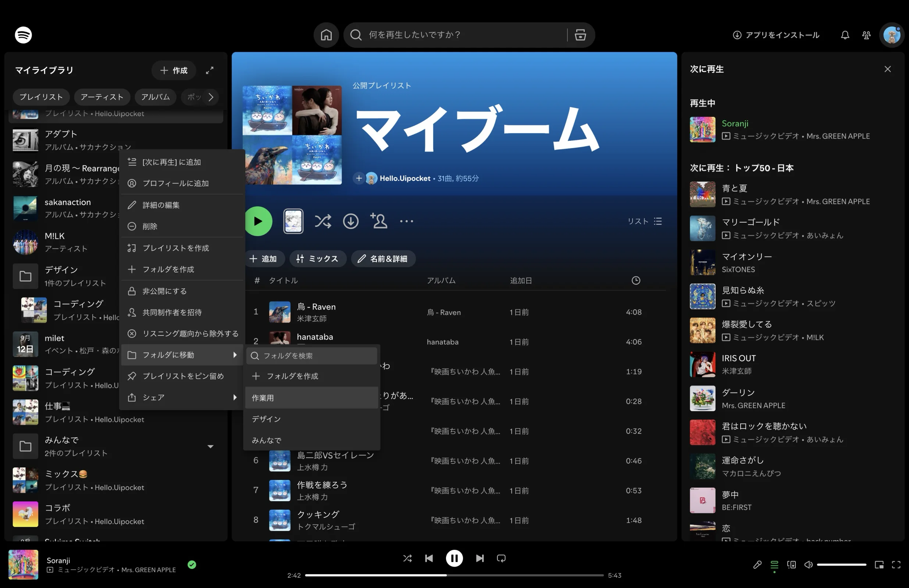909x588 pixels.
Task: Seek within the playback progress bar
Action: [x=454, y=575]
